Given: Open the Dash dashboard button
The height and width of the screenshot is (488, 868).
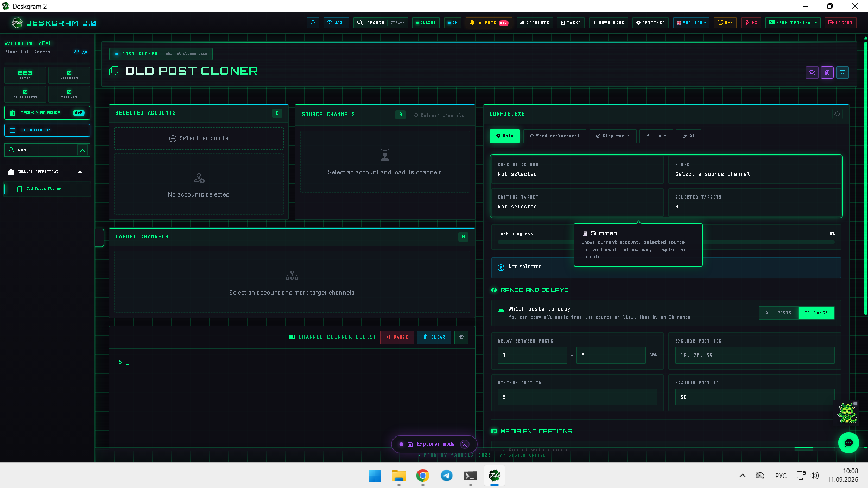Looking at the screenshot, I should (336, 23).
